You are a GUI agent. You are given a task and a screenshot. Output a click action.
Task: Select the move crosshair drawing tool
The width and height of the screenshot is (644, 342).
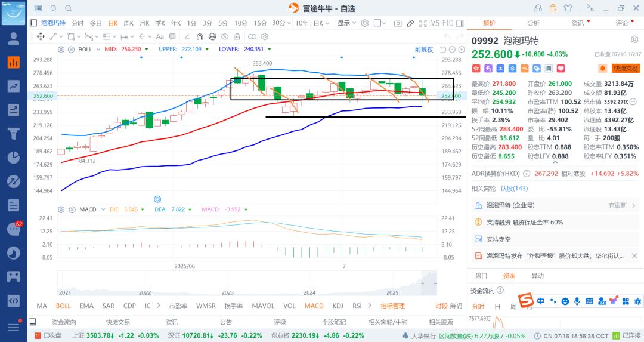tap(41, 36)
